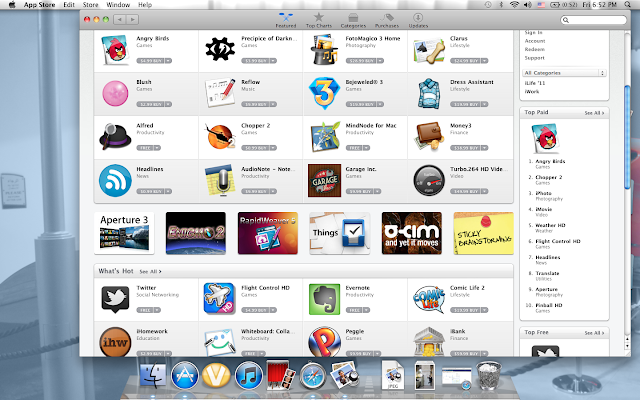Open the iBank building icon
Viewport: 640px width, 400px height.
(x=429, y=342)
